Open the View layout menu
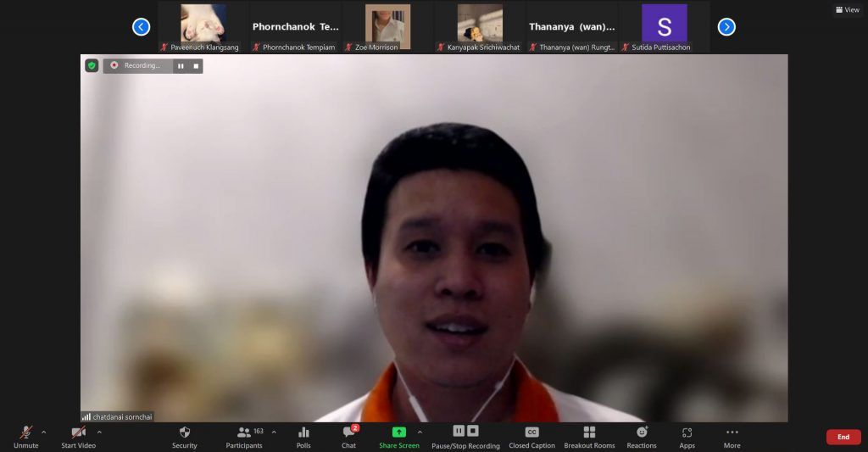This screenshot has width=868, height=452. pyautogui.click(x=847, y=10)
